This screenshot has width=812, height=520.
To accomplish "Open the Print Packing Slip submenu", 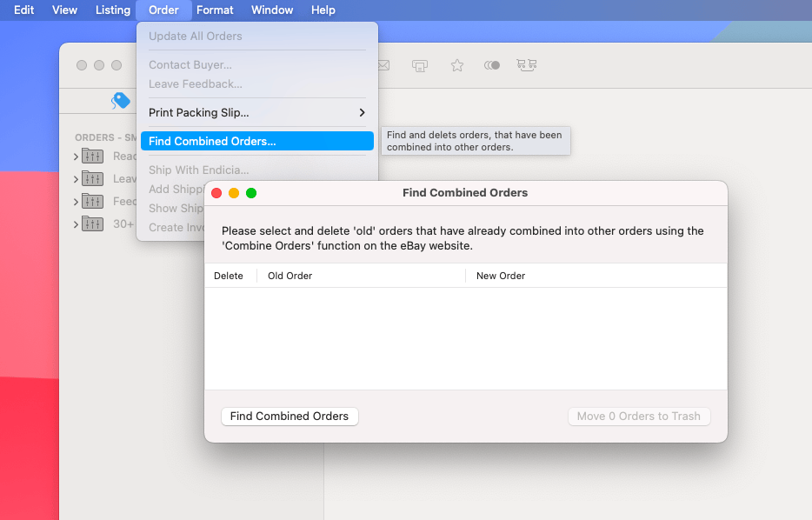I will coord(256,113).
